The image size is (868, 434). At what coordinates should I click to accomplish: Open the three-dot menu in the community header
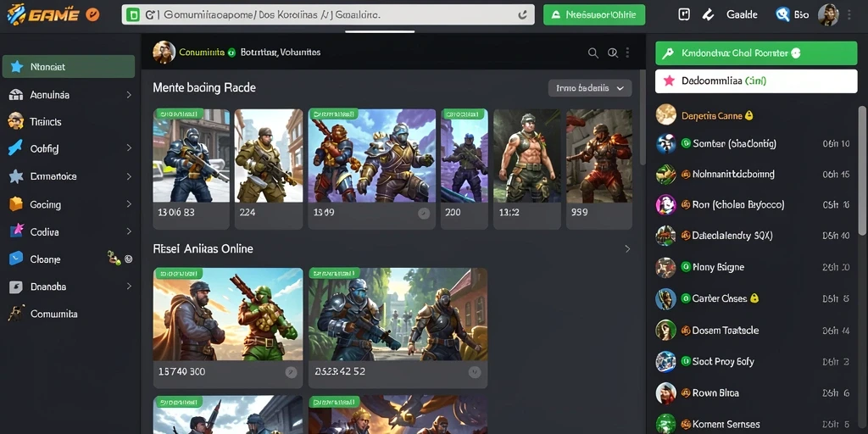pos(627,53)
